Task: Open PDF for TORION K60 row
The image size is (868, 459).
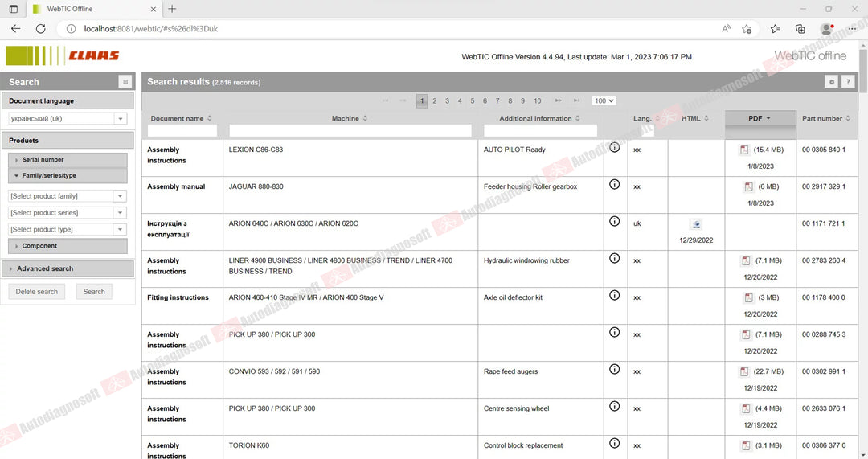Action: [x=746, y=445]
